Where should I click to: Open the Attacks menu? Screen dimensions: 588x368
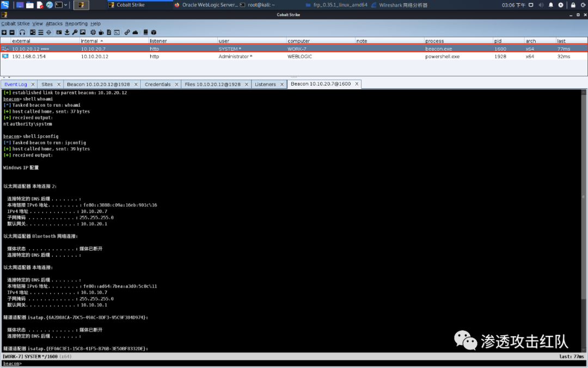pyautogui.click(x=54, y=24)
